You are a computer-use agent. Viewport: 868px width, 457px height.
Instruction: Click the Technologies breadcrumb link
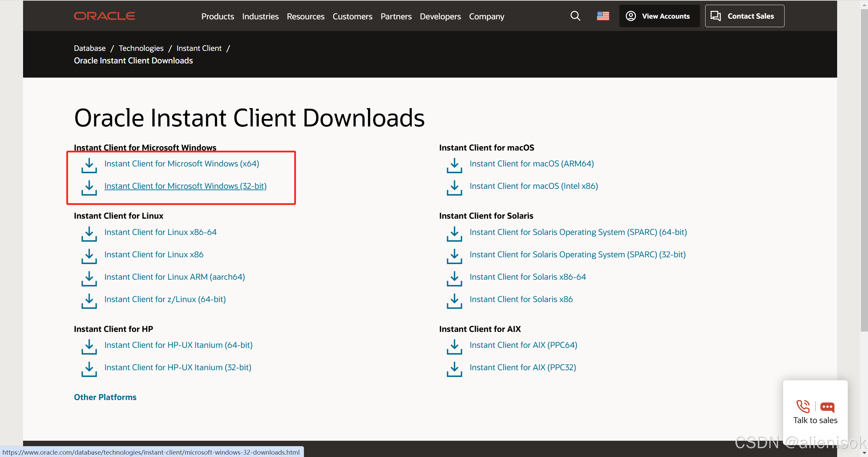coord(141,48)
